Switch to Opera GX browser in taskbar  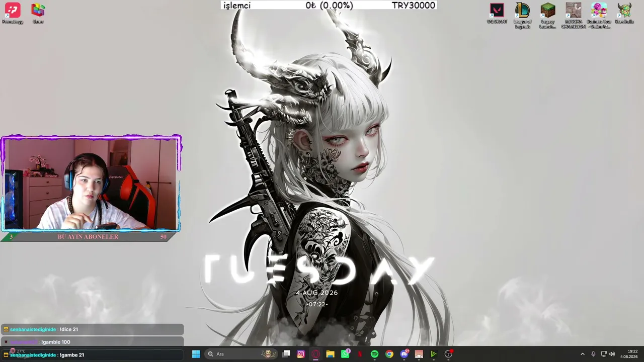[x=315, y=354]
